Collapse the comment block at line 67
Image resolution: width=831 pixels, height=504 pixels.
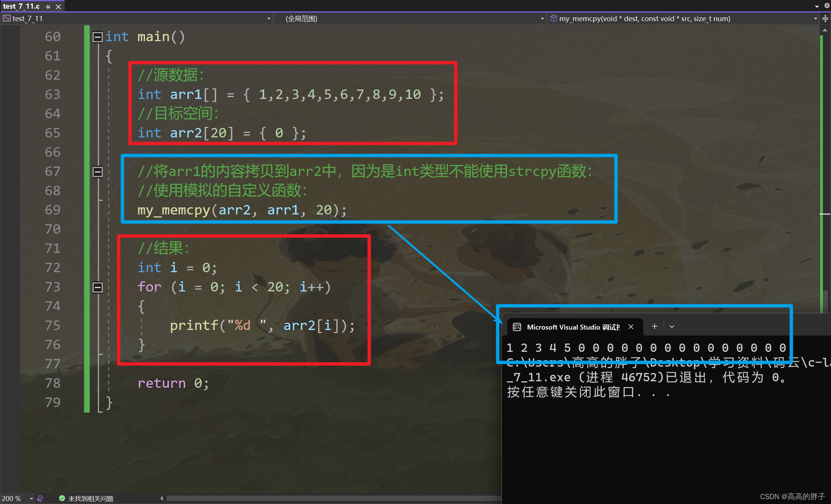coord(97,171)
